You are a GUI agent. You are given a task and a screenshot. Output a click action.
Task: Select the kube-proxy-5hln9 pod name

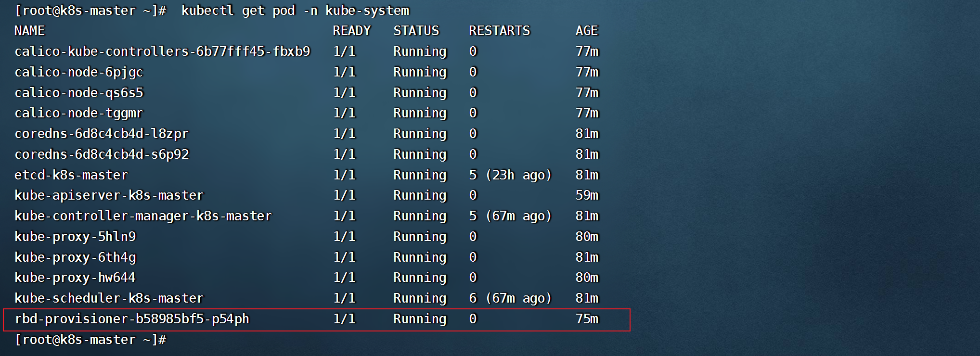[75, 237]
